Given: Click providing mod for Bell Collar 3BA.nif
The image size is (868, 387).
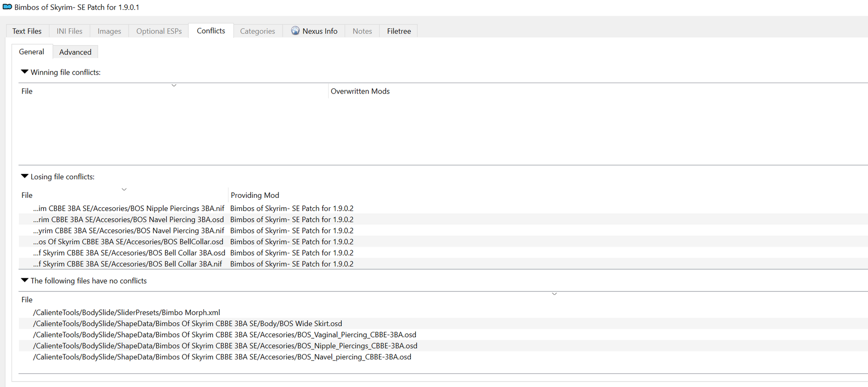Looking at the screenshot, I should click(292, 264).
